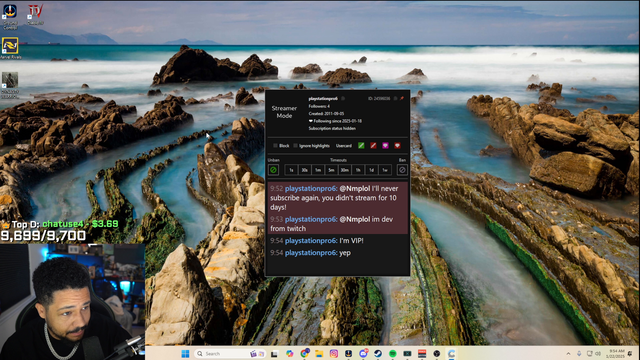Viewport: 640px width, 360px height.
Task: Open the Diablo IV desktop shortcut
Action: 35,14
